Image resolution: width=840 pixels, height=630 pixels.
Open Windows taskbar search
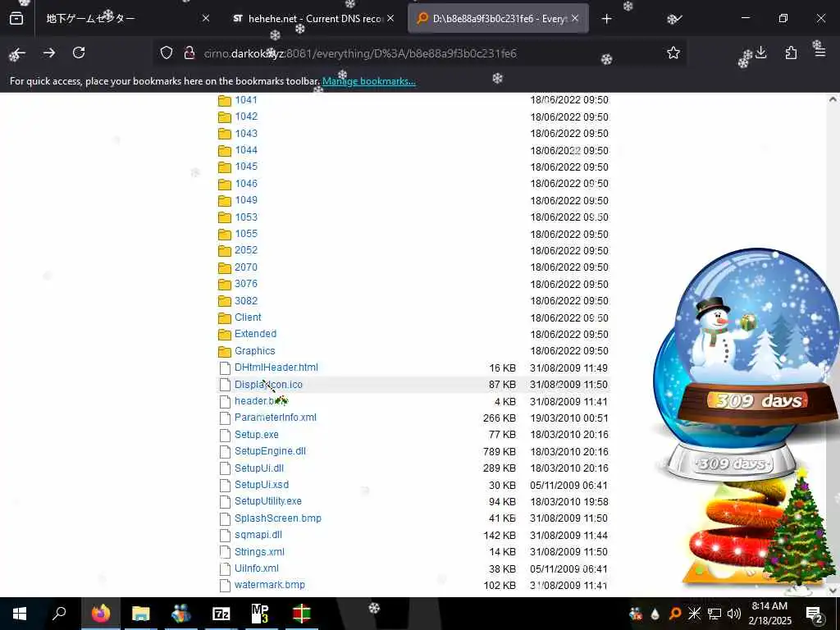click(59, 614)
